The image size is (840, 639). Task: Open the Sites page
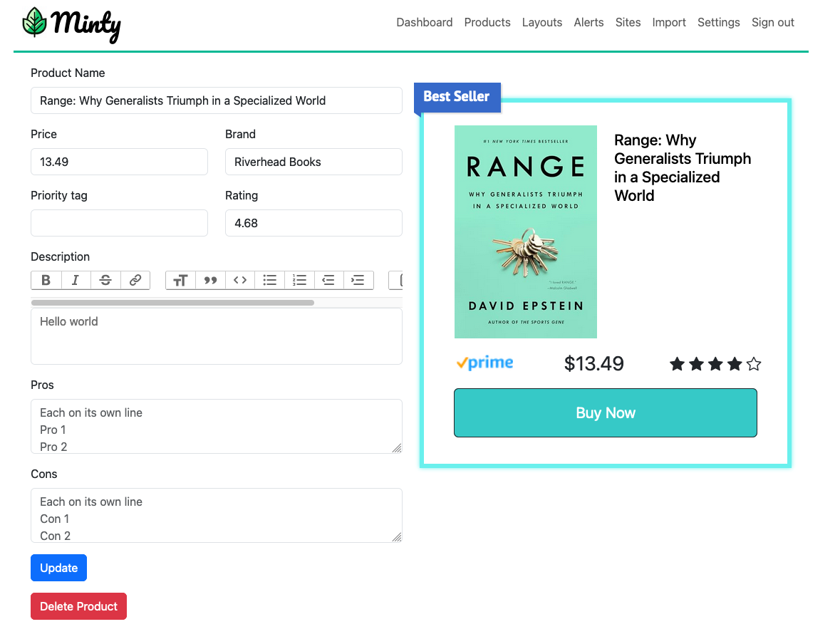click(x=628, y=23)
